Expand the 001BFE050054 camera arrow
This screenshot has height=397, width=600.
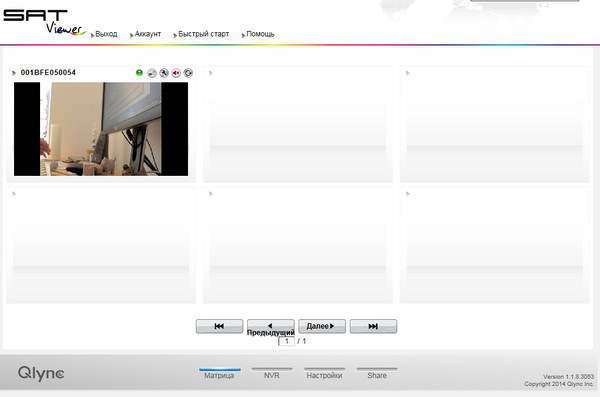[x=14, y=73]
